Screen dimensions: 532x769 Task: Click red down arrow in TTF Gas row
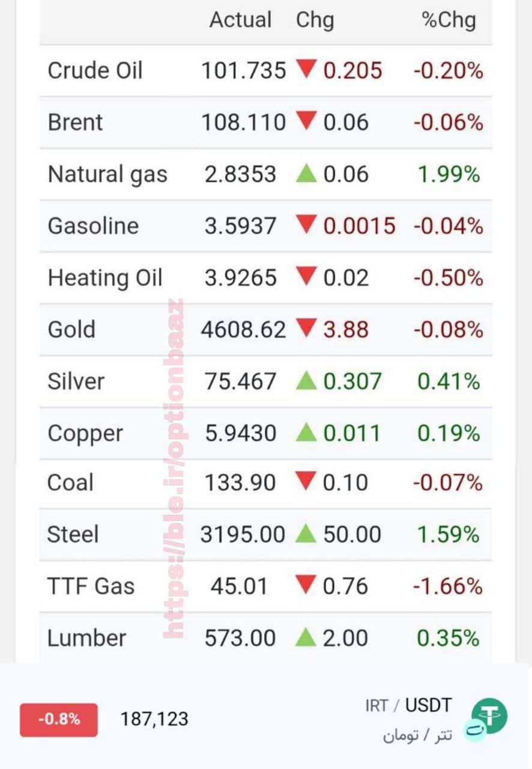[306, 585]
